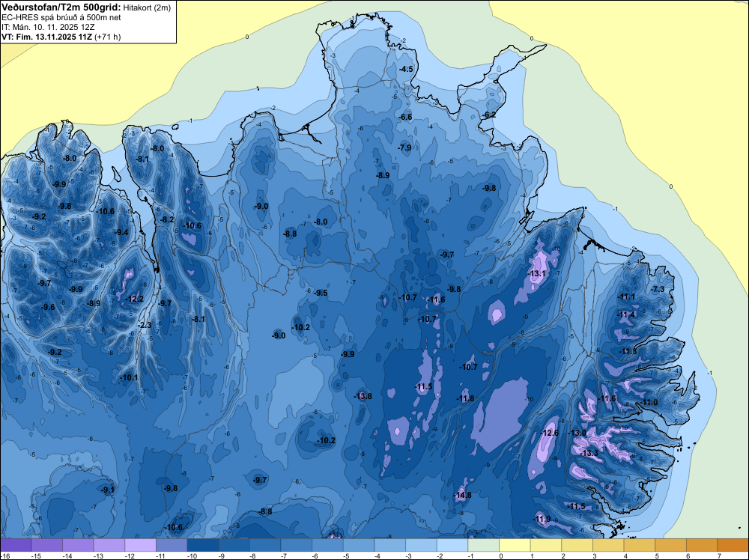Click the temperature value -7.3 on the map

coord(658,289)
